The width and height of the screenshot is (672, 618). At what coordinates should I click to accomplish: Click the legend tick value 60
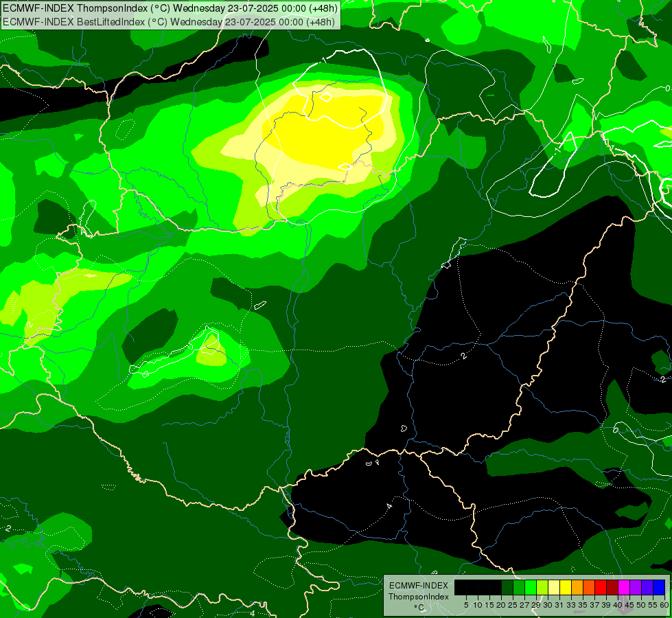[x=664, y=605]
